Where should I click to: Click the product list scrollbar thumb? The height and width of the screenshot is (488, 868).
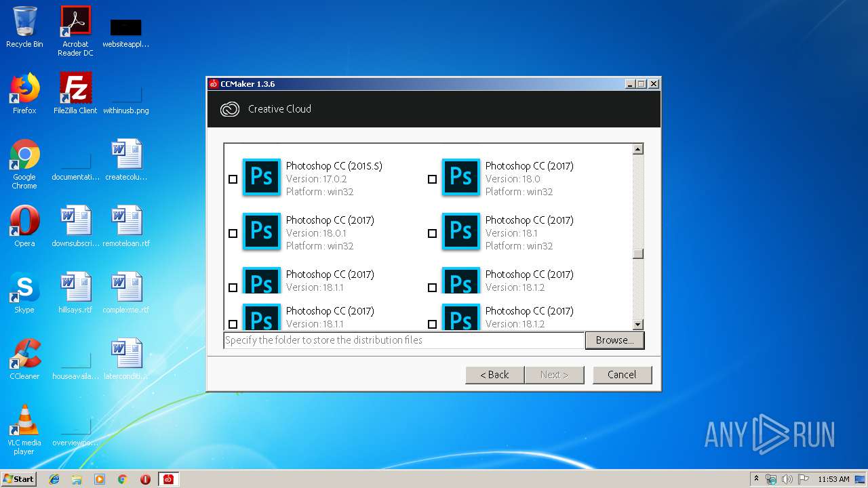click(x=637, y=254)
